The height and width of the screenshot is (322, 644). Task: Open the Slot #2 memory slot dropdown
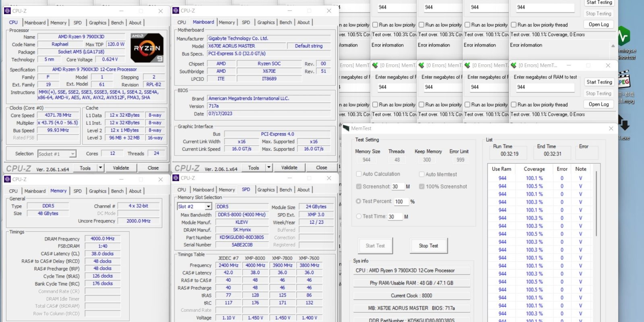(208, 206)
